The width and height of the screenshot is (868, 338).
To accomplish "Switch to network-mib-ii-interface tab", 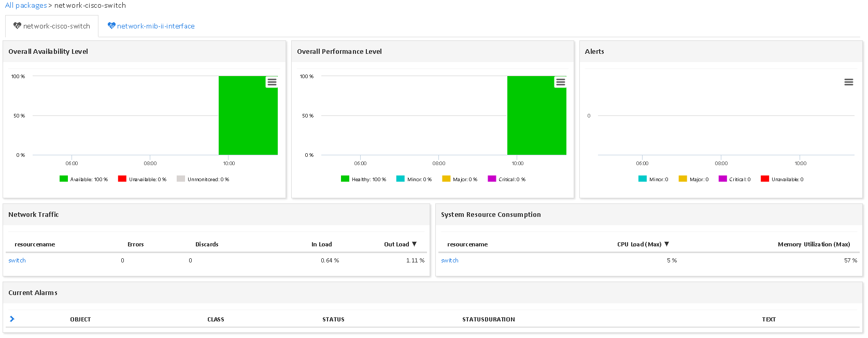I will [x=155, y=26].
